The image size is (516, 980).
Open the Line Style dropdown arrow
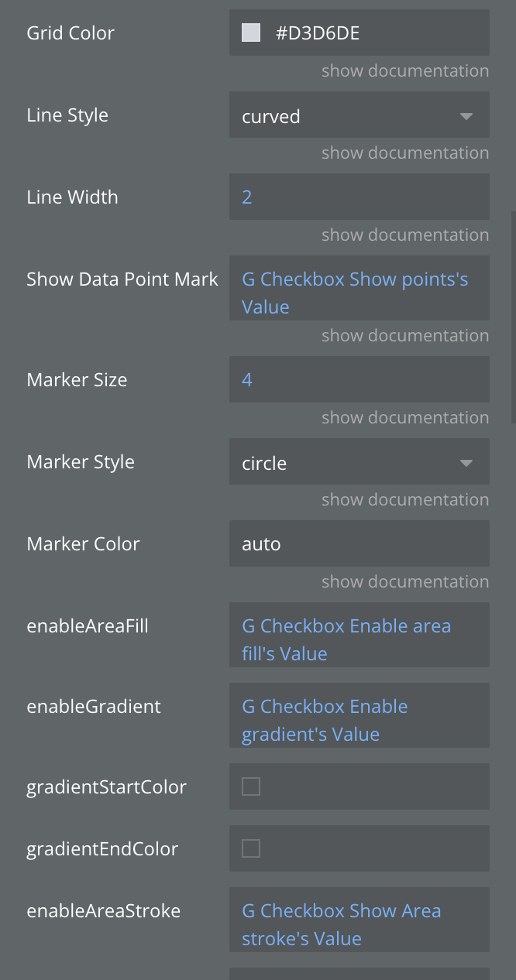[x=466, y=116]
